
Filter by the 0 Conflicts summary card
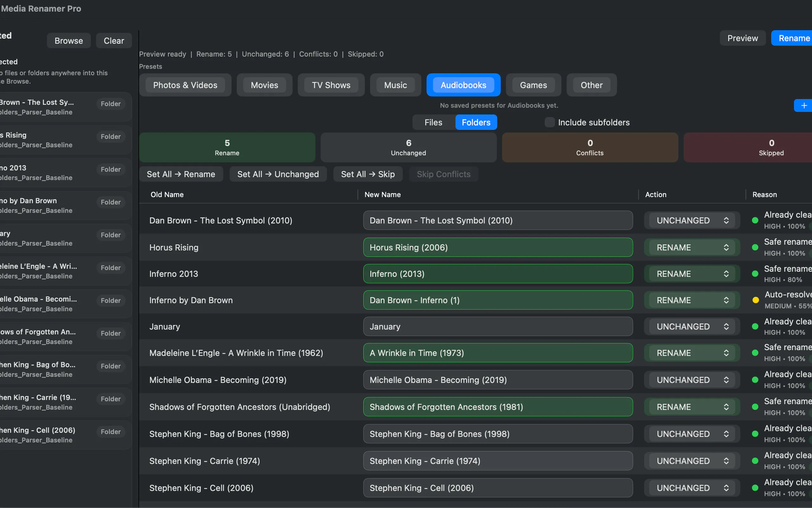[x=590, y=148]
